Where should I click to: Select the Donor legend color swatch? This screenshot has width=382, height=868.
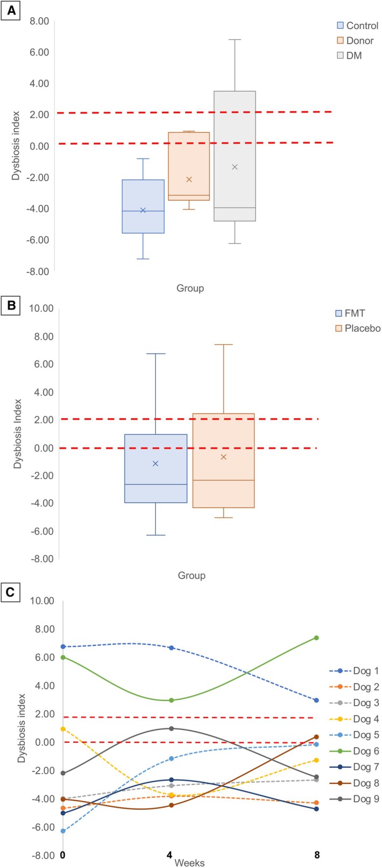point(341,40)
